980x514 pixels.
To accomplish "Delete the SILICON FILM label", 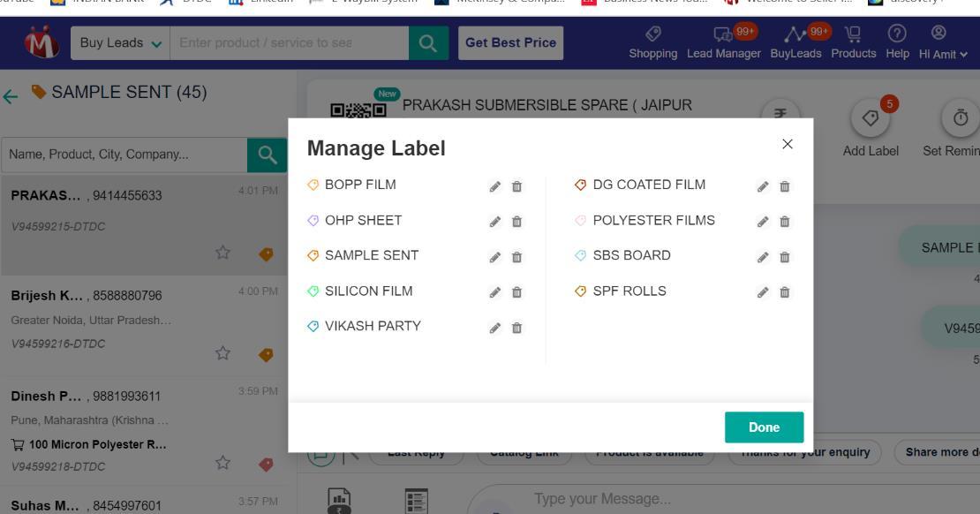I will [x=517, y=292].
